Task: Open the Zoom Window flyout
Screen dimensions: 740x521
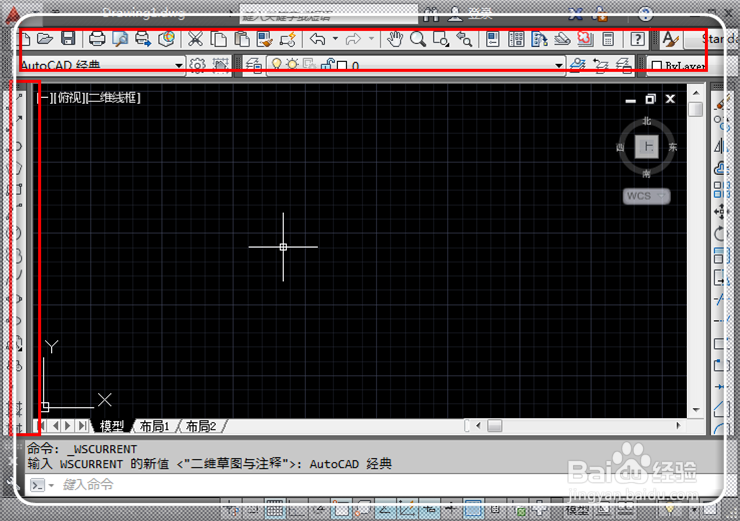Action: click(x=441, y=39)
